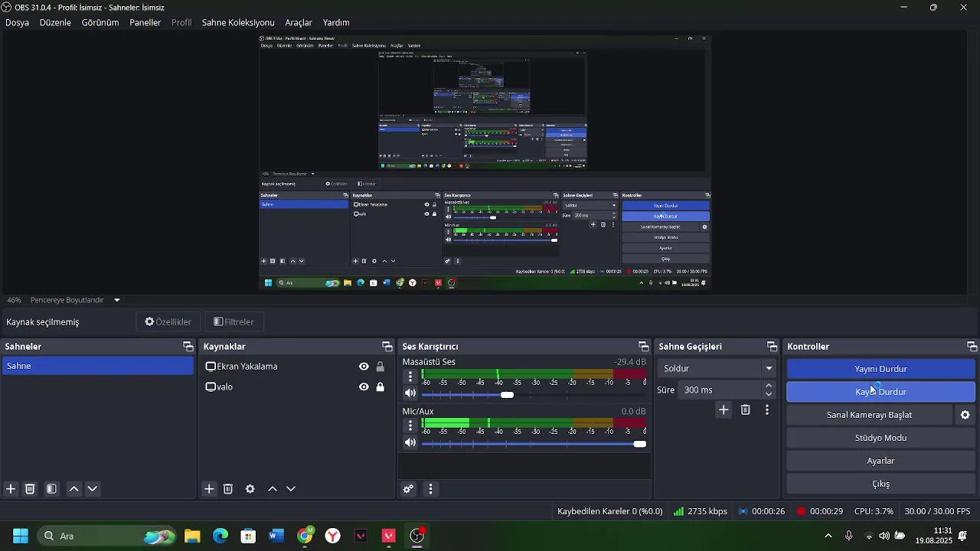Screen dimensions: 980x551
Task: Move source down in Kaynaklar list
Action: [x=291, y=489]
